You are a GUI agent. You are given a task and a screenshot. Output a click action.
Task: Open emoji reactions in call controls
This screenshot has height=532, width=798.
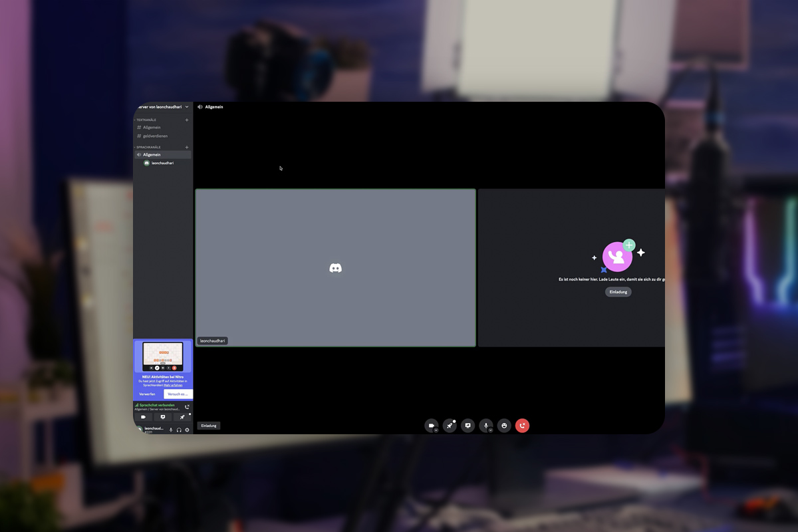504,426
